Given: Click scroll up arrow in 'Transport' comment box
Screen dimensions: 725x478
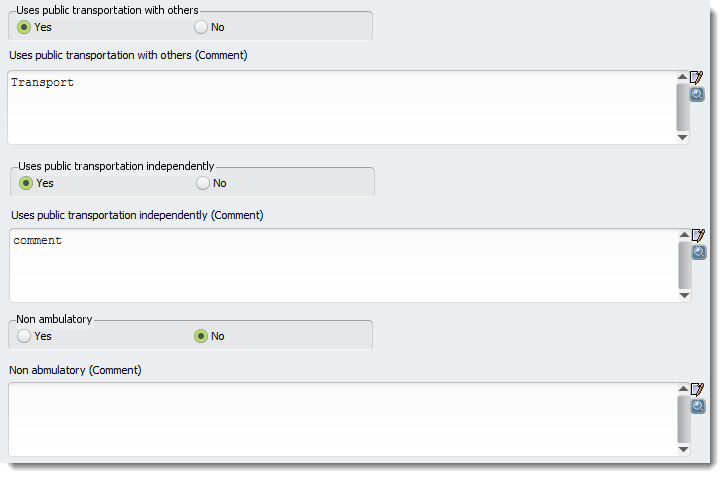Looking at the screenshot, I should 682,76.
